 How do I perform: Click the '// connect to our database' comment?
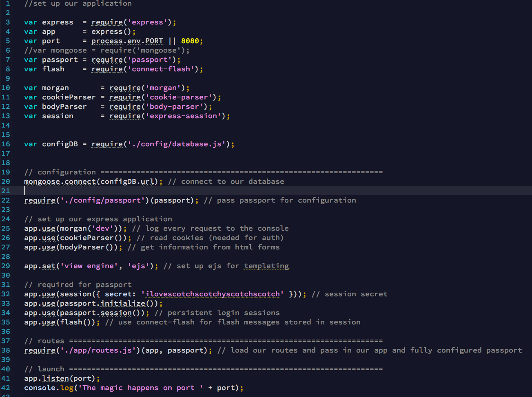tap(226, 181)
